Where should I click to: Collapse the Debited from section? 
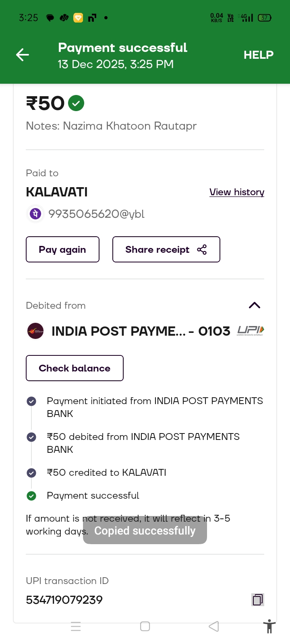coord(255,305)
